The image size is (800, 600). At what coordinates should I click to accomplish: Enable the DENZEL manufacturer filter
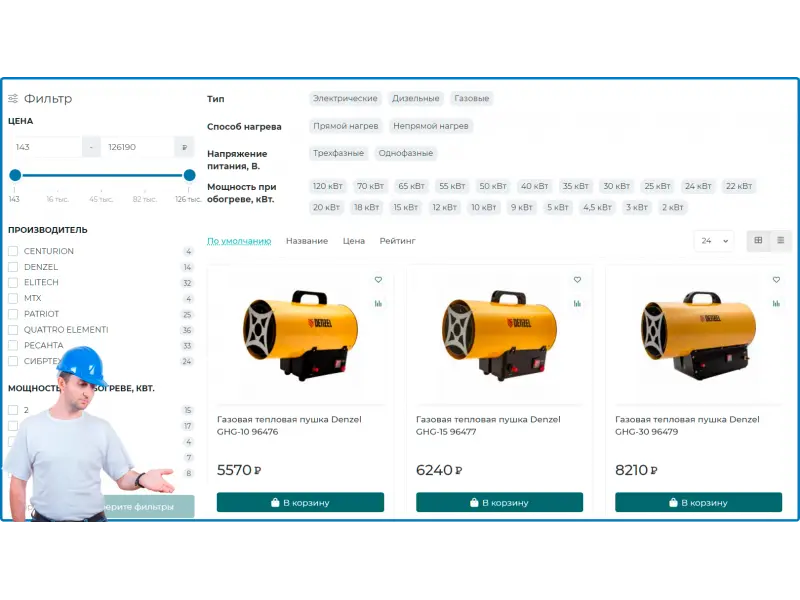[13, 267]
